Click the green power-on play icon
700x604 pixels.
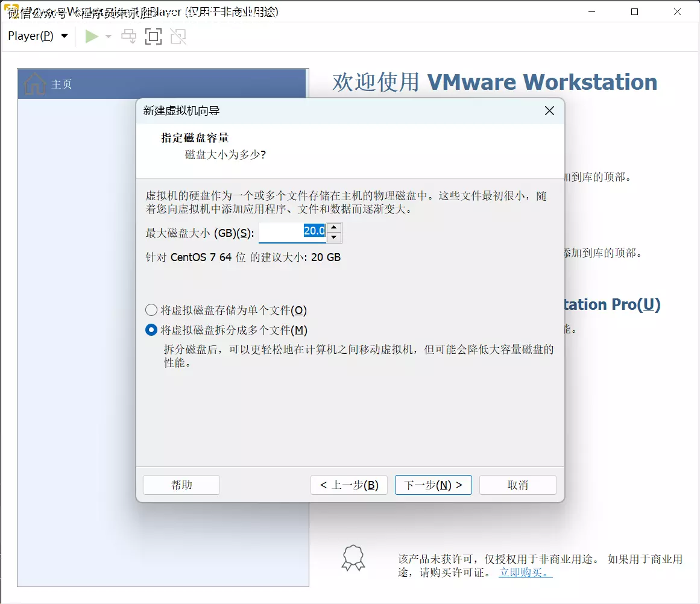tap(92, 37)
